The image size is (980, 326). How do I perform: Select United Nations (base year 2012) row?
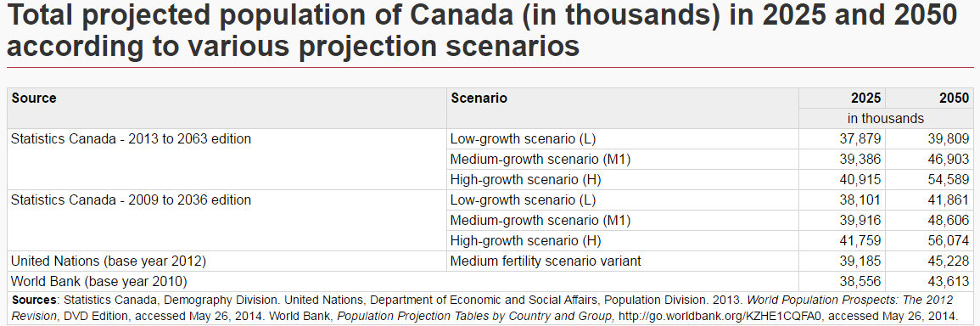pyautogui.click(x=490, y=261)
